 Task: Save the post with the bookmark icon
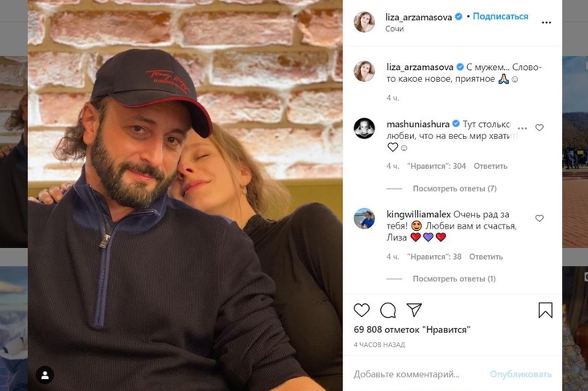coord(545,311)
